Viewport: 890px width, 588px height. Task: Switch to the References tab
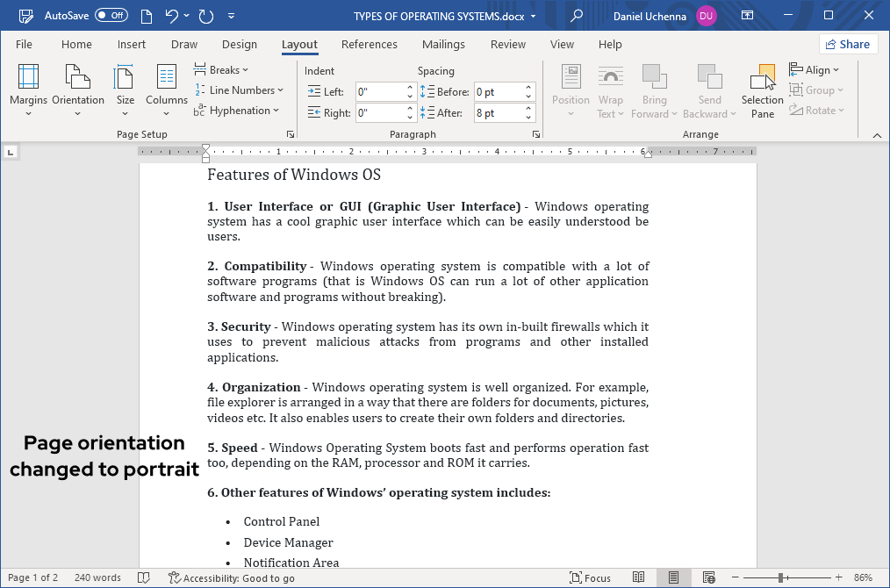click(370, 44)
